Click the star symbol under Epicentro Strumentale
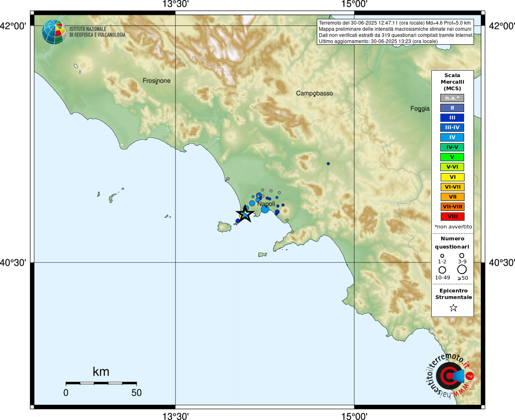515x420 pixels. click(x=453, y=308)
